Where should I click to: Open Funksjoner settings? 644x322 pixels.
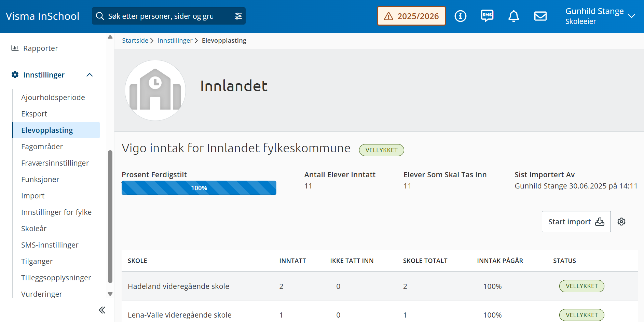(x=40, y=179)
